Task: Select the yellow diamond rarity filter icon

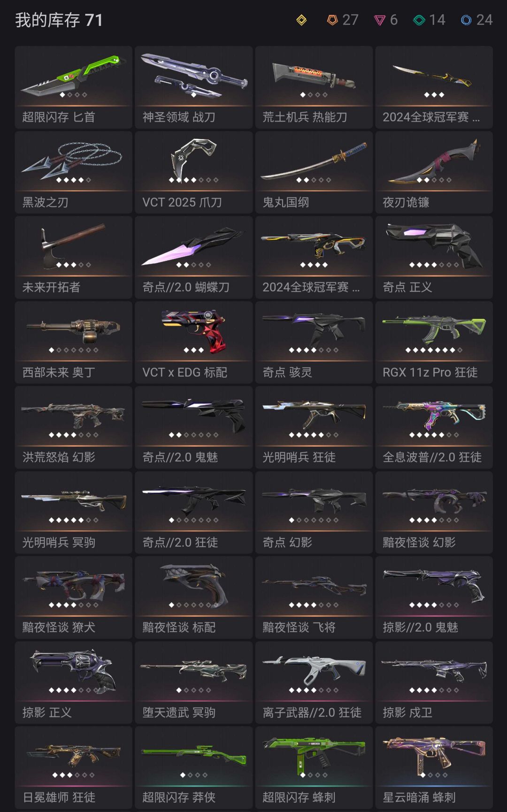Action: tap(301, 20)
